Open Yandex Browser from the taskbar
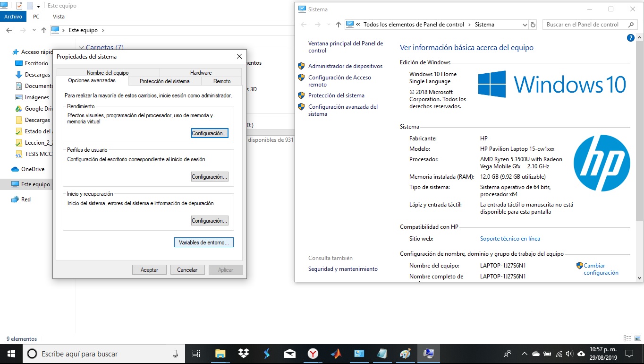Viewport: 644px width, 364px height. (313, 353)
